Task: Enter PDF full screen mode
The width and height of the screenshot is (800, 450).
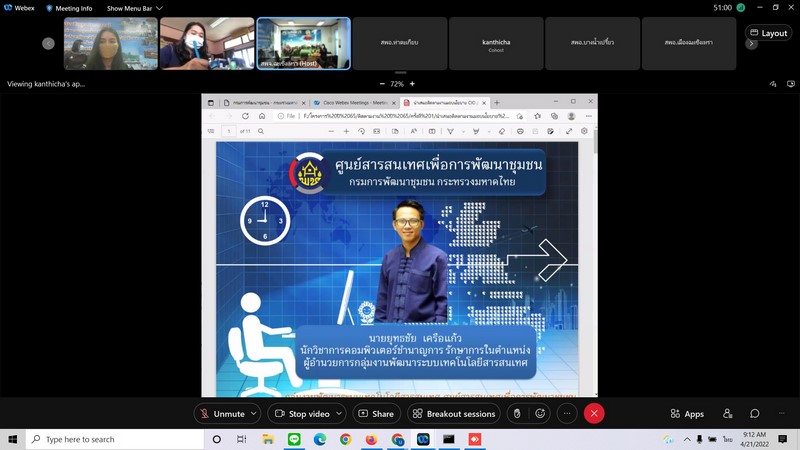Action: tap(569, 132)
